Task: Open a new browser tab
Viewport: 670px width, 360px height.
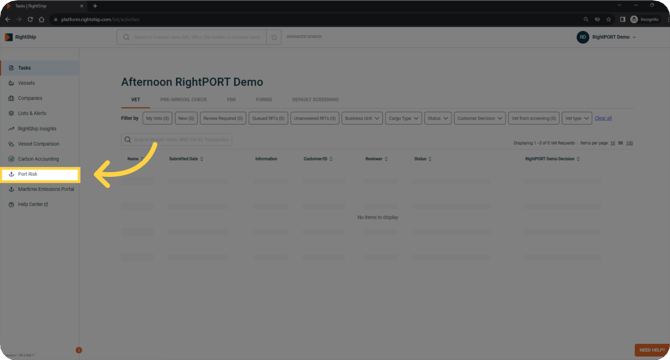Action: point(95,6)
